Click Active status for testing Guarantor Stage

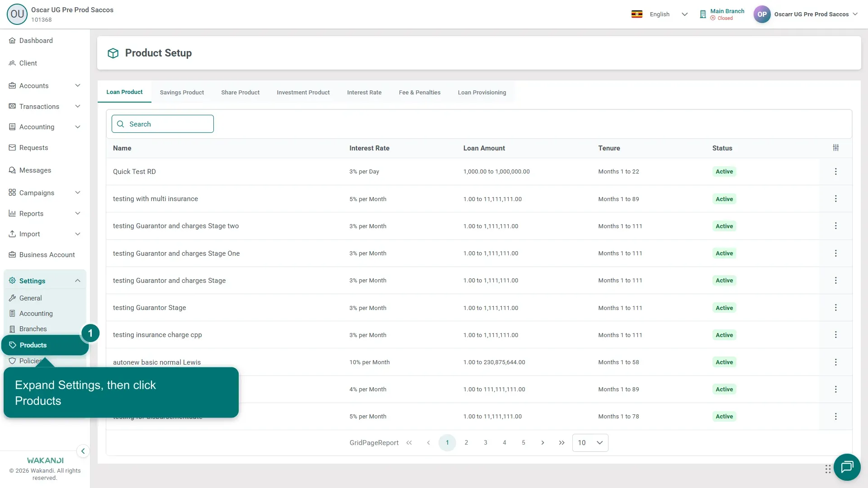click(724, 308)
